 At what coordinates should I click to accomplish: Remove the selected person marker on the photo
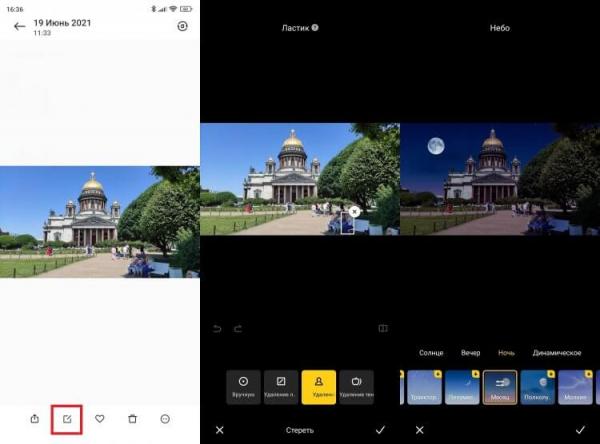[x=355, y=211]
